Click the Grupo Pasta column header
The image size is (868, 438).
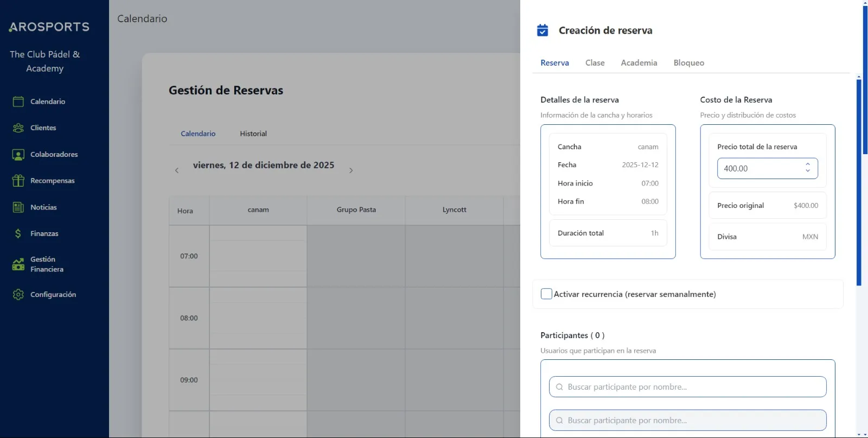pyautogui.click(x=356, y=210)
